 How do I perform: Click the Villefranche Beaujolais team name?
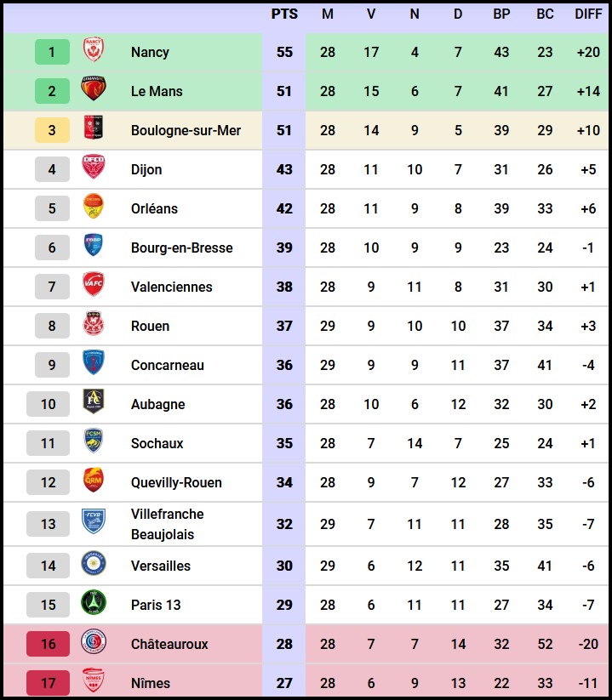tap(168, 524)
